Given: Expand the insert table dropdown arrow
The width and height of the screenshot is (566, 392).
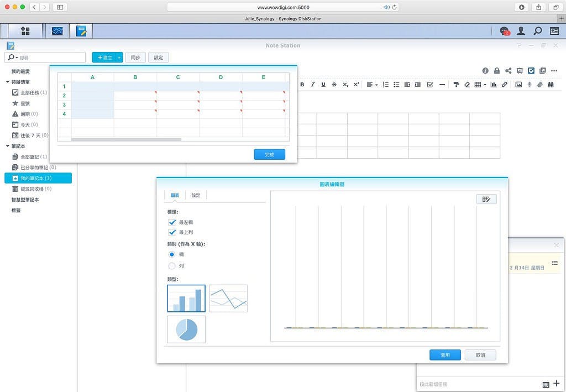Looking at the screenshot, I should 485,85.
